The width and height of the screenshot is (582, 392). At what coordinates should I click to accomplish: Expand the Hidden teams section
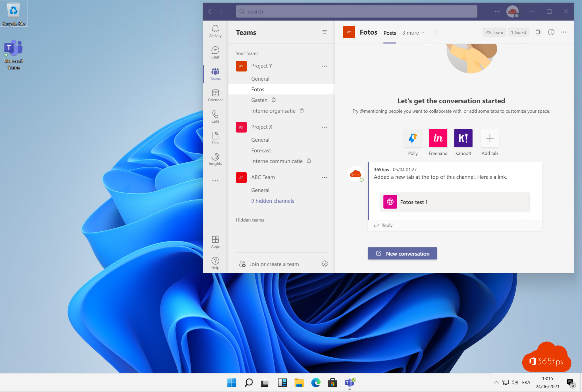pos(250,220)
